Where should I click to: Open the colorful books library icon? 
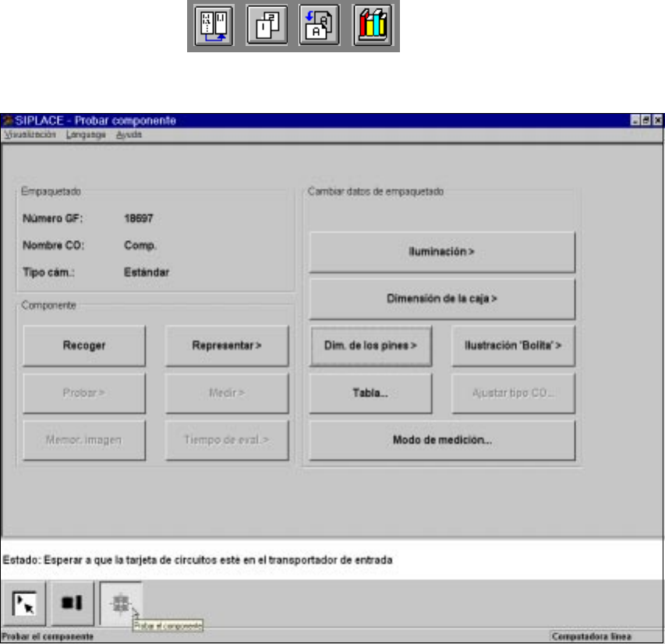click(x=373, y=26)
